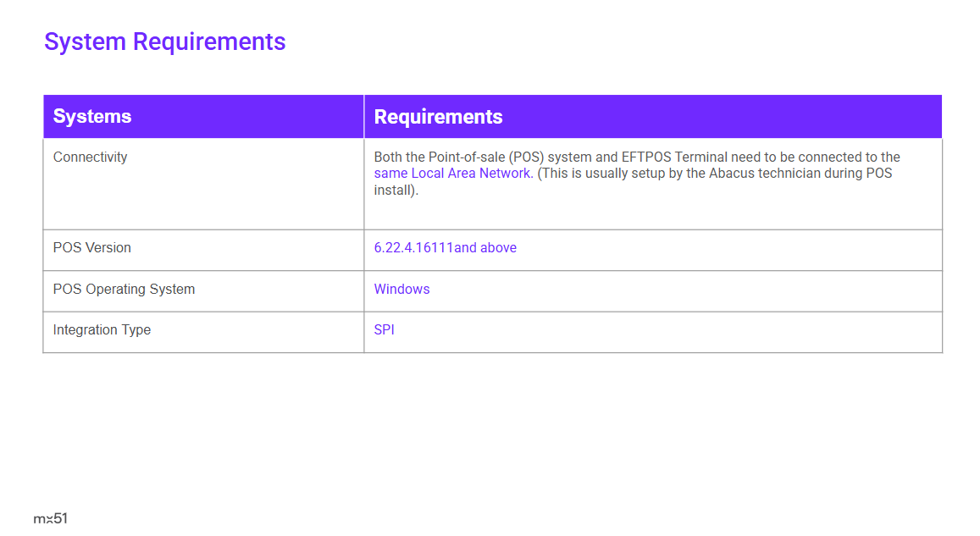Image resolution: width=980 pixels, height=536 pixels.
Task: Click the "System Requirements" slide title
Action: (x=164, y=41)
